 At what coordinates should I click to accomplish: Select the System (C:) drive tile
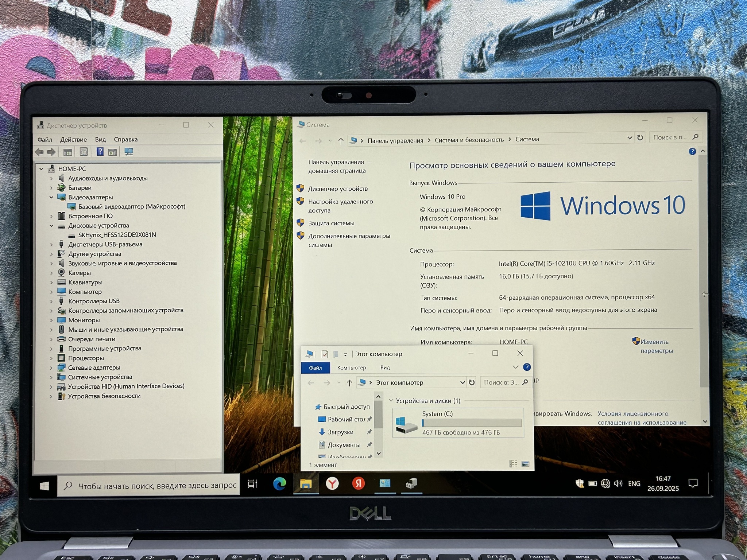(x=458, y=423)
